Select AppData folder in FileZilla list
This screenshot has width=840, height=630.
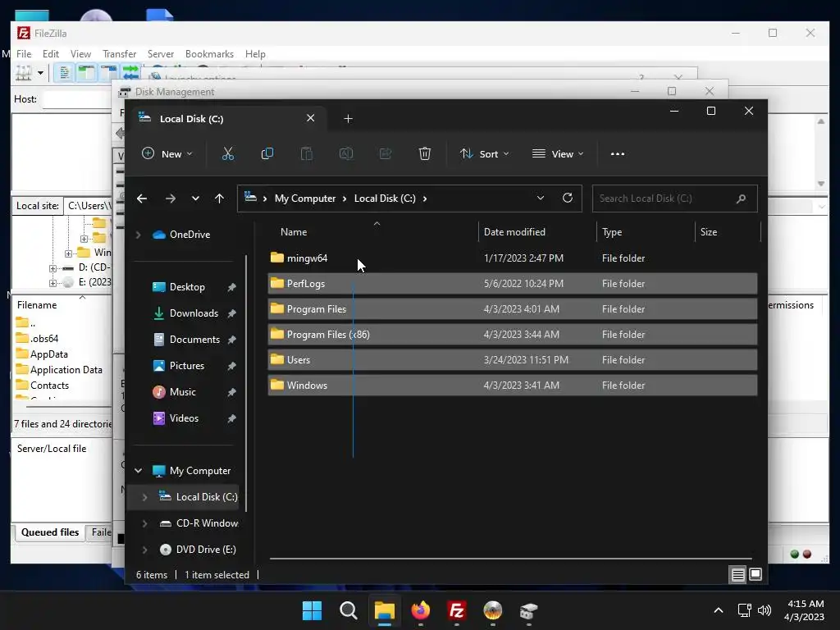[48, 354]
